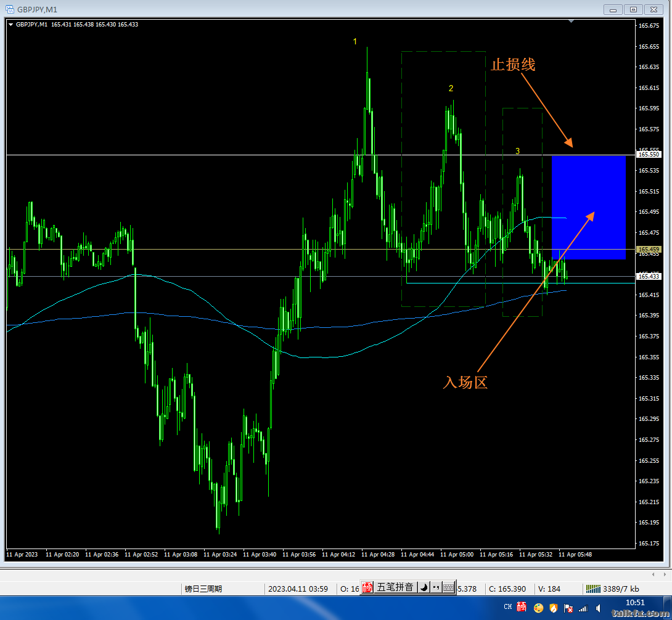Click the 11 Apr 04:28 time label
Image resolution: width=672 pixels, height=620 pixels.
378,555
